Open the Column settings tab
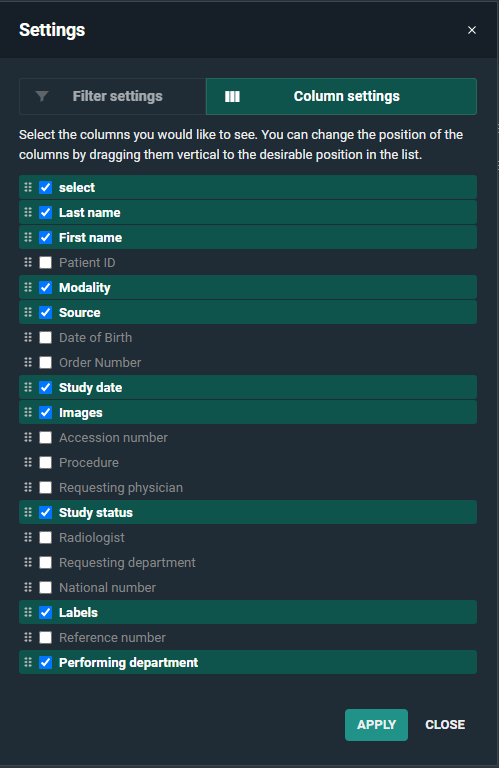This screenshot has height=768, width=499. (x=341, y=96)
